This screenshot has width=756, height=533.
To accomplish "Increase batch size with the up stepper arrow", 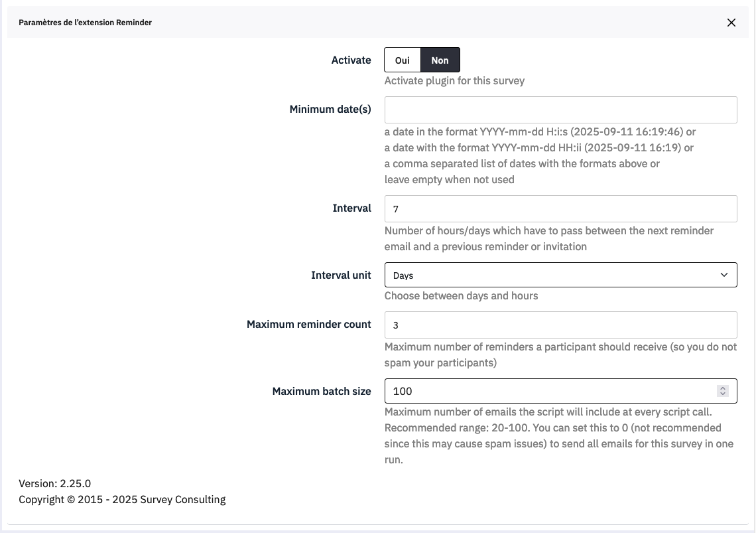I will [x=723, y=388].
